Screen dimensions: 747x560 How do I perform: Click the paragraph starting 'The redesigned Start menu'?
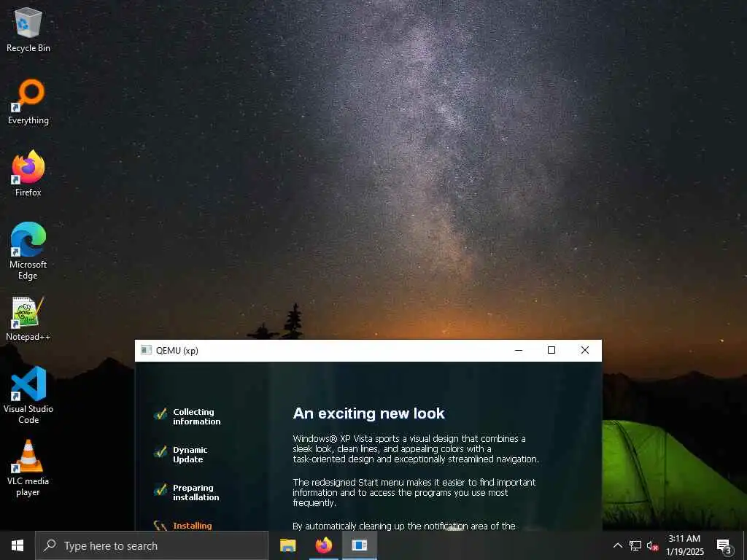point(414,492)
